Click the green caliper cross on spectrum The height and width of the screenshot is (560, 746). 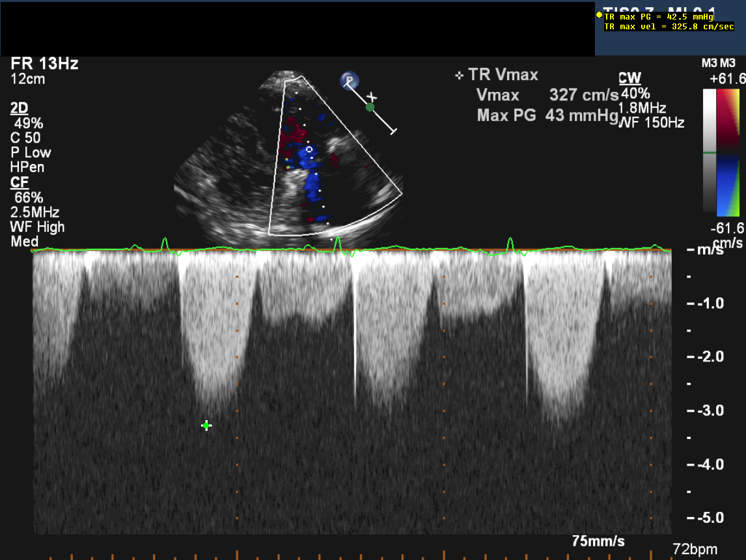coord(206,425)
